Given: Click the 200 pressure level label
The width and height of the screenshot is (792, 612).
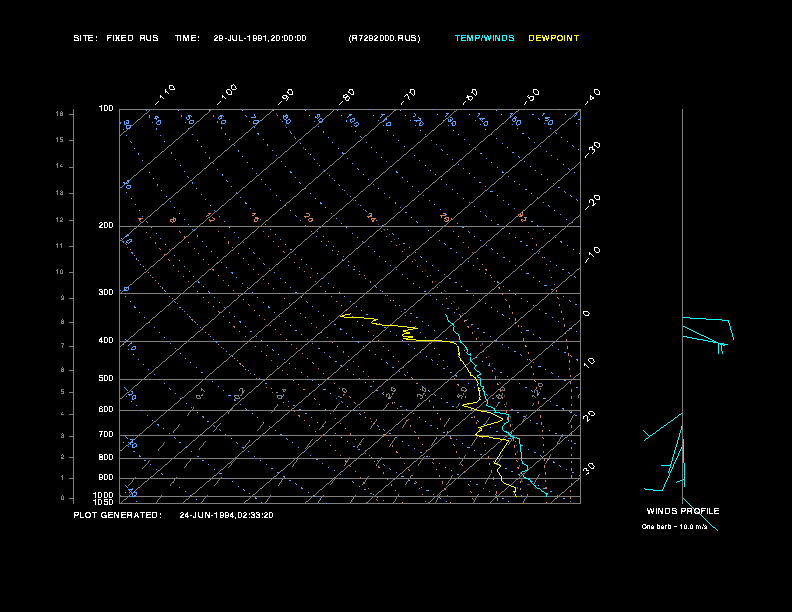Looking at the screenshot, I should tap(106, 226).
